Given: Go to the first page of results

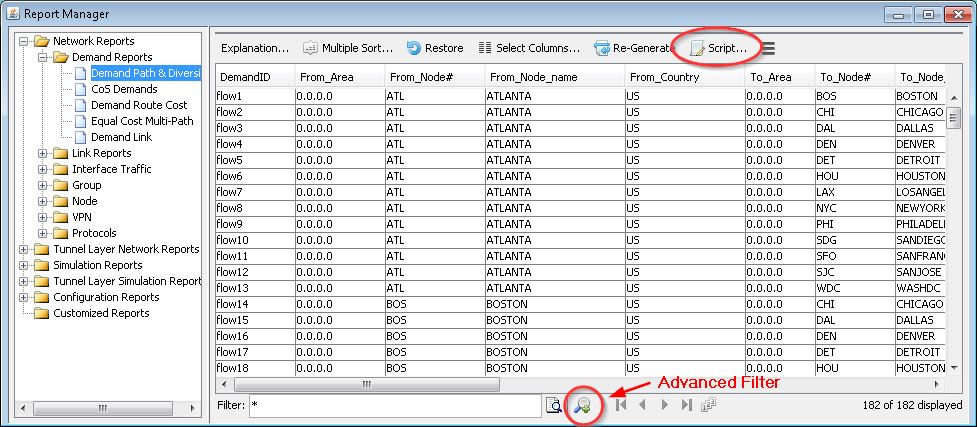Looking at the screenshot, I should pyautogui.click(x=621, y=405).
